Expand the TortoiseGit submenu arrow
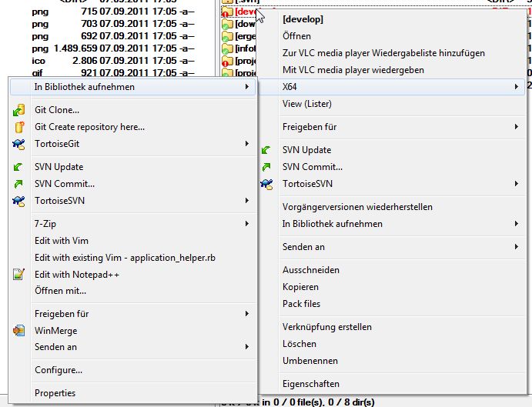The width and height of the screenshot is (532, 407). (247, 144)
